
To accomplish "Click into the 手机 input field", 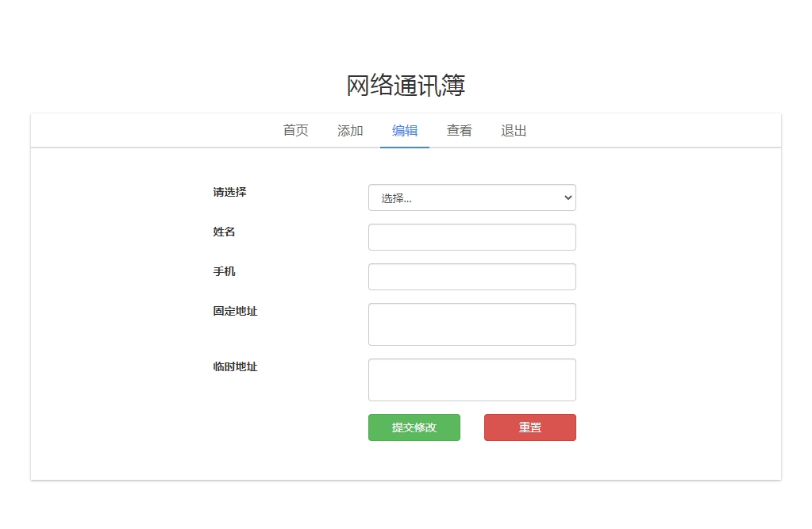I will [x=471, y=277].
